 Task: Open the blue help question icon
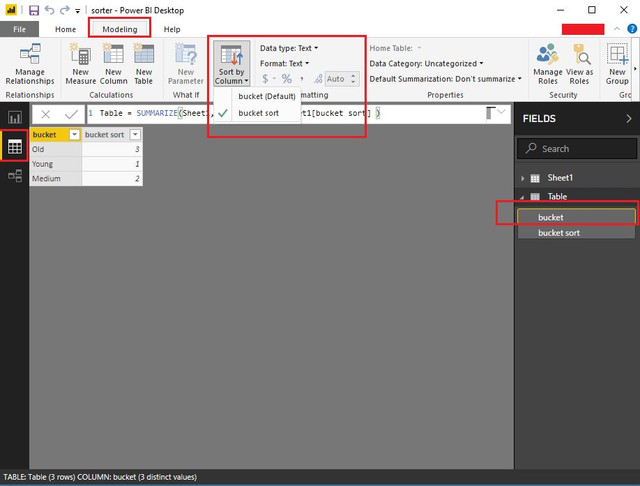(632, 29)
